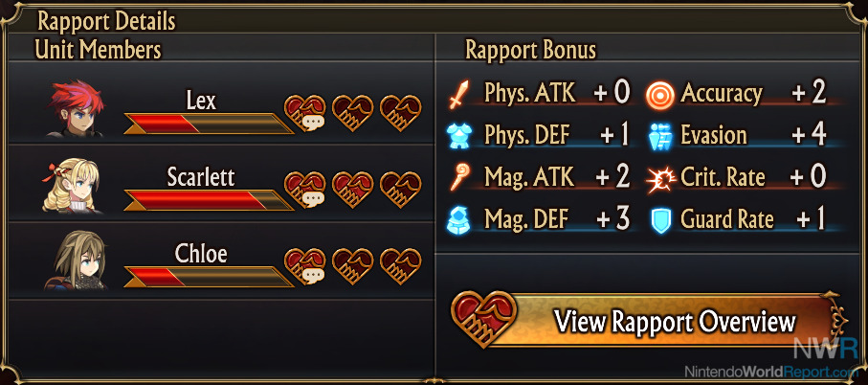Click the Rapport Details header title
Viewport: 868px width, 385px height.
(x=106, y=22)
